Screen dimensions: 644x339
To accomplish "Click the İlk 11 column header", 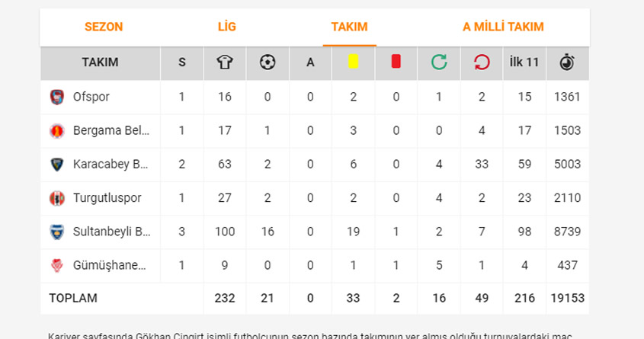I will pyautogui.click(x=524, y=62).
